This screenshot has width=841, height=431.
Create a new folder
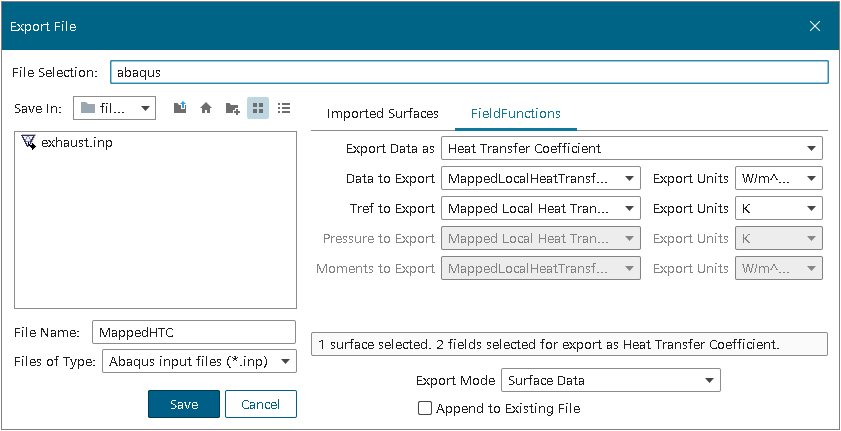(232, 108)
